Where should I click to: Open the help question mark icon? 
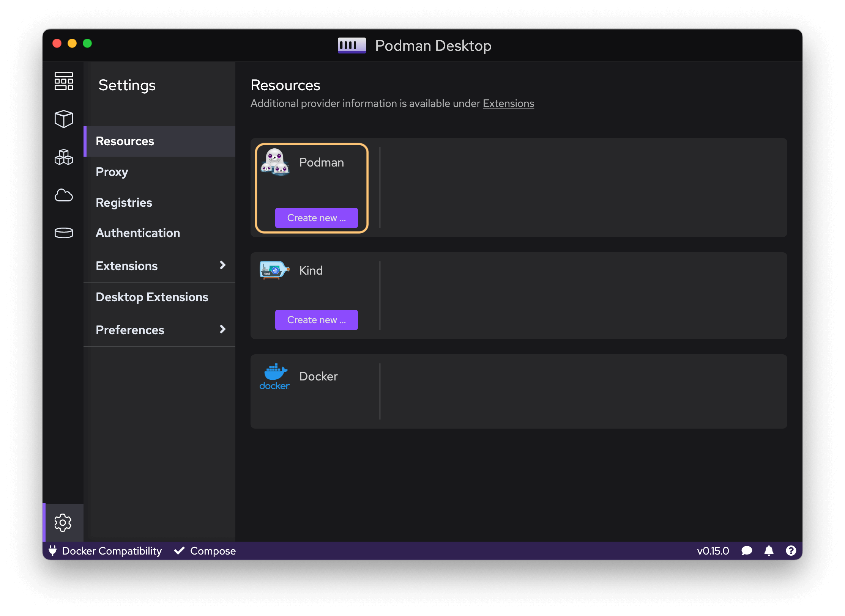tap(791, 551)
